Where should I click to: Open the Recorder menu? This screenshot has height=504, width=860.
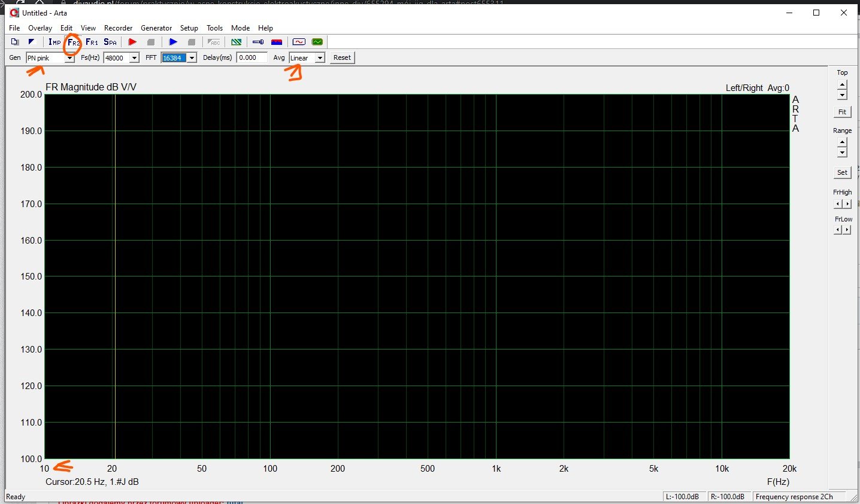(119, 28)
